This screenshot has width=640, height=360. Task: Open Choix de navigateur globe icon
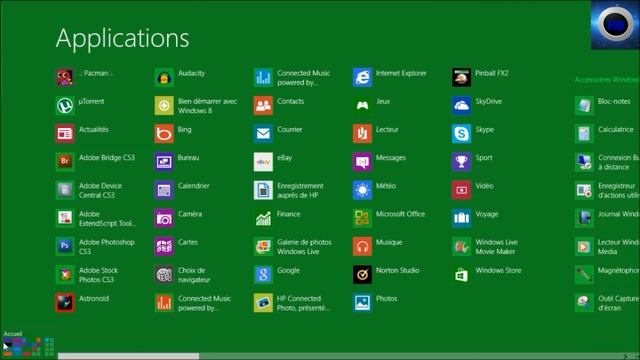pyautogui.click(x=164, y=274)
